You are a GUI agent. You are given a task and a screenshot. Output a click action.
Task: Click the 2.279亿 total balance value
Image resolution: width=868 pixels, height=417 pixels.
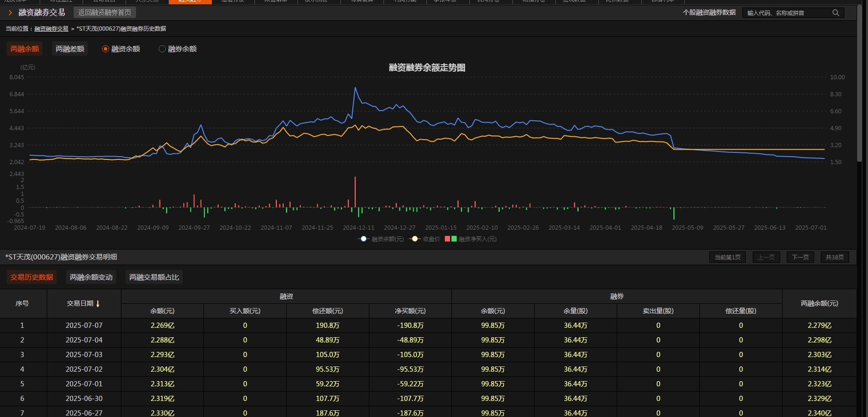click(x=819, y=325)
